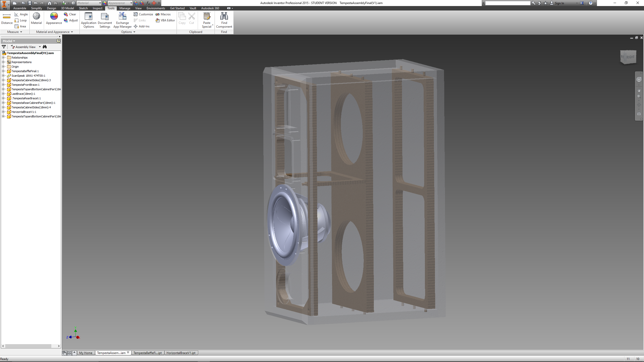Click the Exchange App Manager button
The image size is (644, 362).
click(x=123, y=20)
